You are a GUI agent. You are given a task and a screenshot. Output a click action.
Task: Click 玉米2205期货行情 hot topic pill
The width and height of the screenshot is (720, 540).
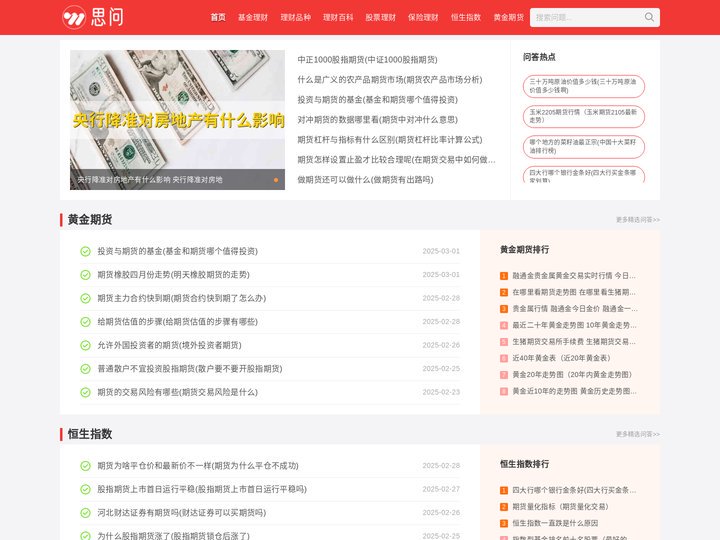coord(584,117)
